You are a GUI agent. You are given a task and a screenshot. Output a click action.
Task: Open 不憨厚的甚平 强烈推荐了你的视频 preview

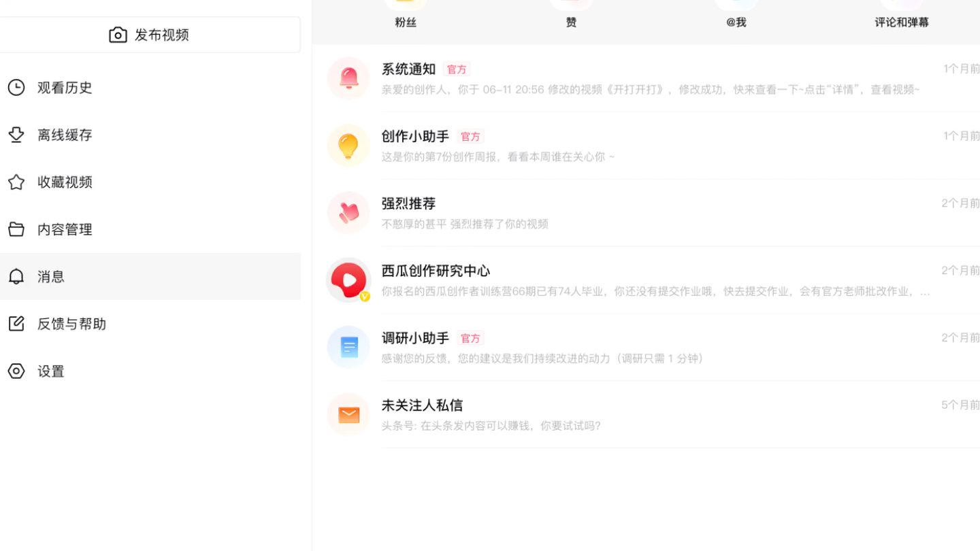point(465,224)
